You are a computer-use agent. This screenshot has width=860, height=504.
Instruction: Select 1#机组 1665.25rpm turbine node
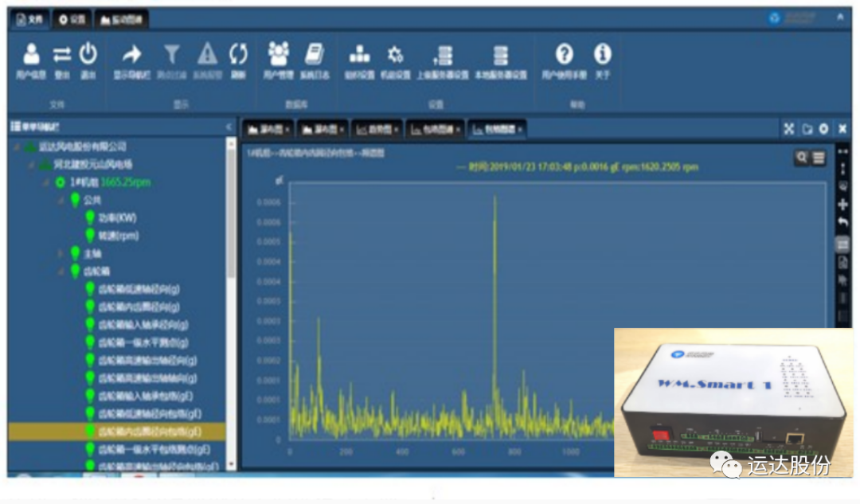[110, 182]
